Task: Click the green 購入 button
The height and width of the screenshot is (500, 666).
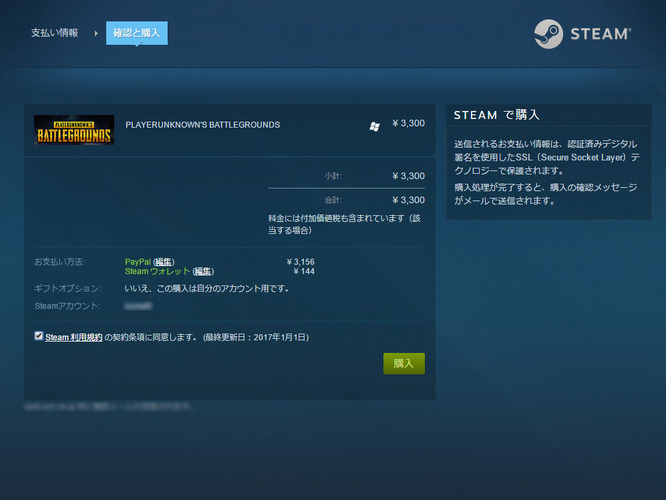Action: pos(404,363)
